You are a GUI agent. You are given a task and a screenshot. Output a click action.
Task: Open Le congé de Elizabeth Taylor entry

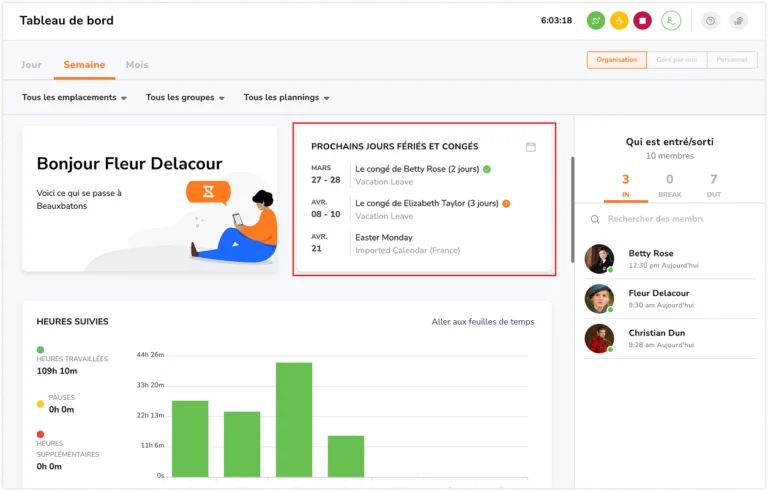tap(427, 203)
